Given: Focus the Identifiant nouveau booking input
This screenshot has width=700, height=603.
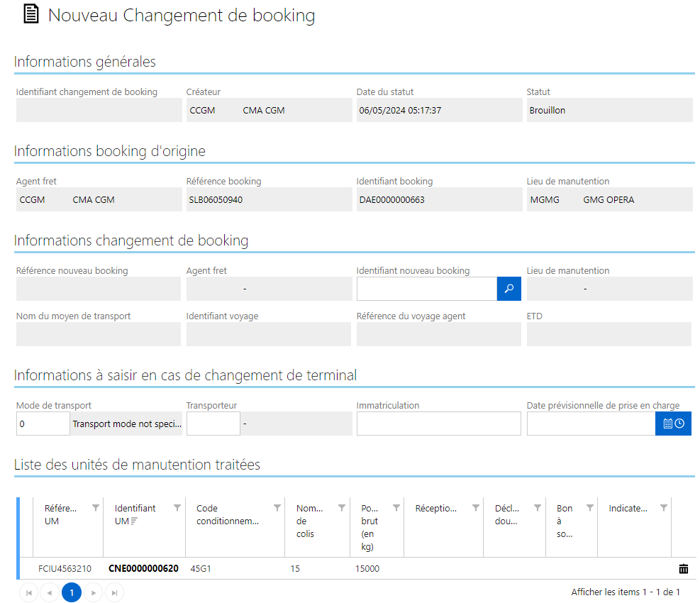Looking at the screenshot, I should [x=427, y=289].
